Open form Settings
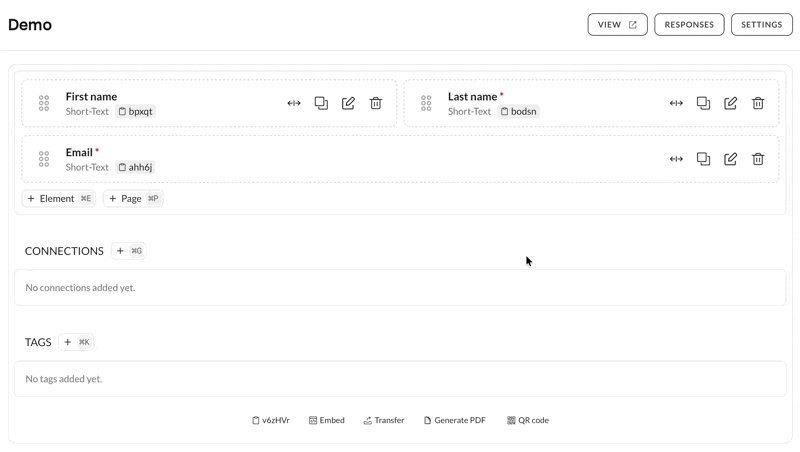This screenshot has width=800, height=452. click(x=761, y=25)
